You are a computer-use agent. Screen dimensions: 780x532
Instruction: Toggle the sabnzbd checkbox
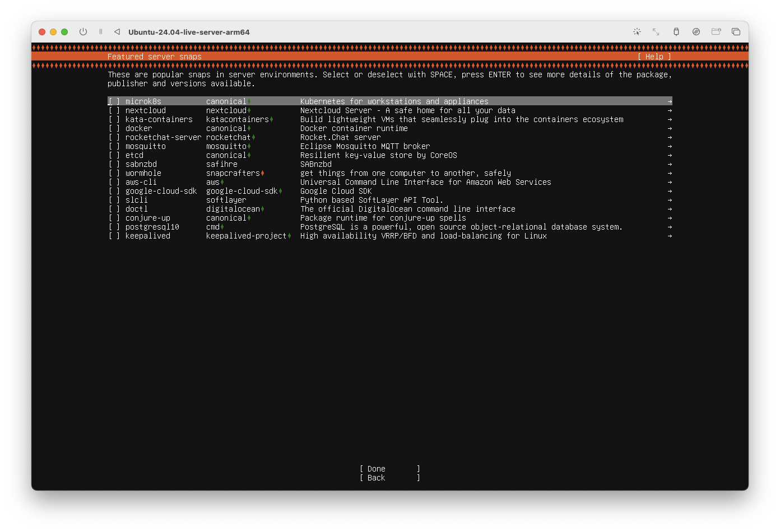coord(114,164)
